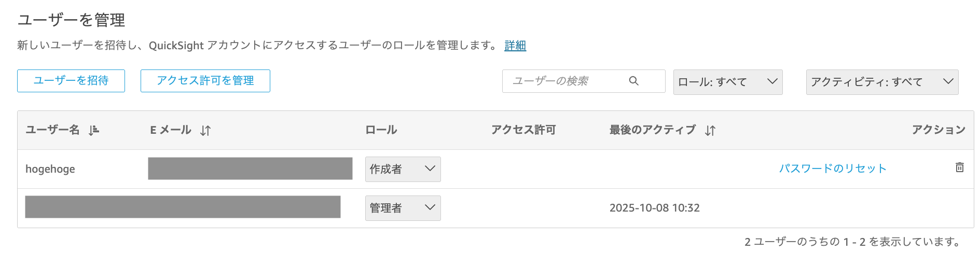Click the search magnifier icon
The width and height of the screenshot is (980, 266).
click(x=633, y=81)
